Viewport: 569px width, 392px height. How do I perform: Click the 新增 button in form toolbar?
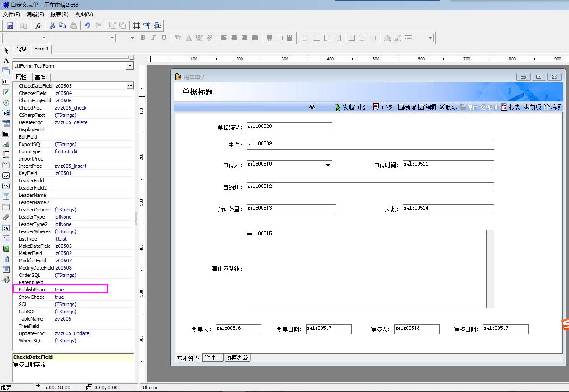click(407, 107)
